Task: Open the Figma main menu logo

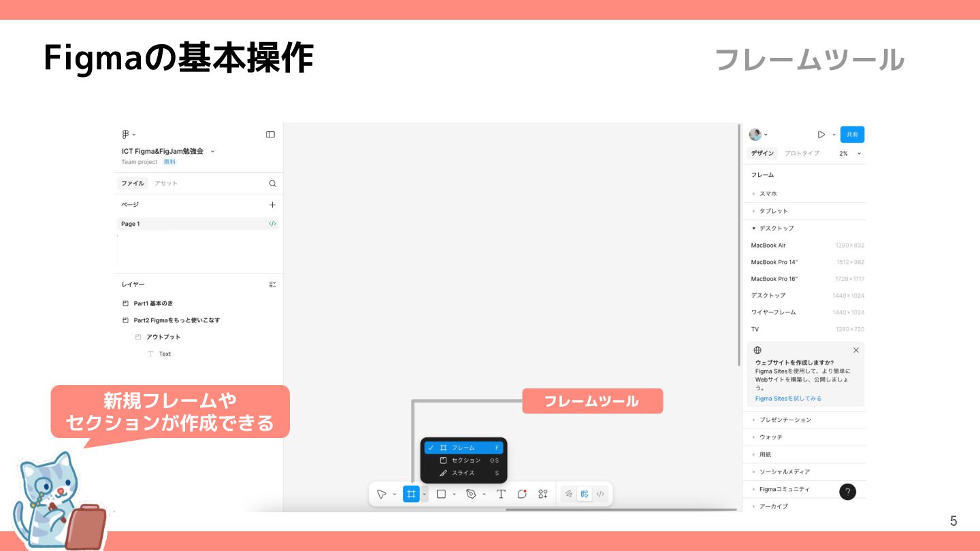Action: click(x=125, y=135)
